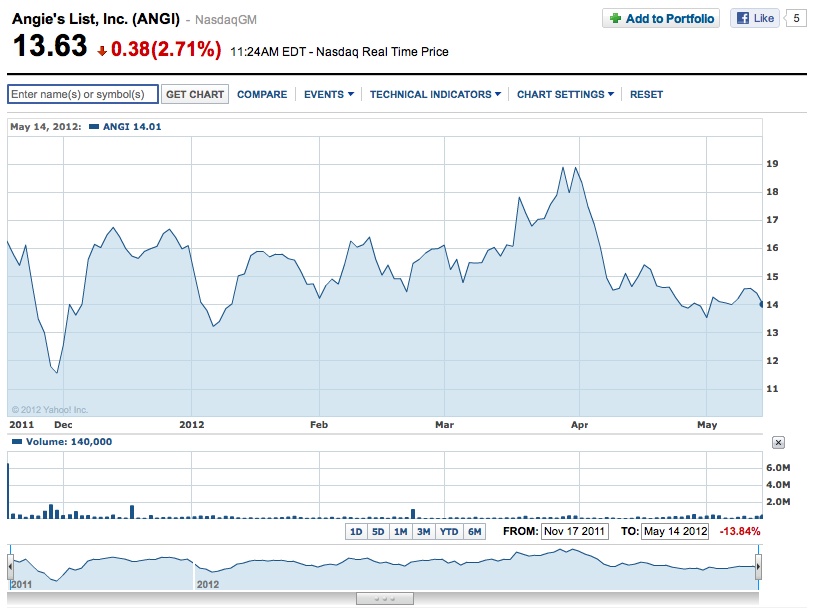
Task: Click the Angie's List, Inc. (ANGI) title
Action: click(x=96, y=19)
